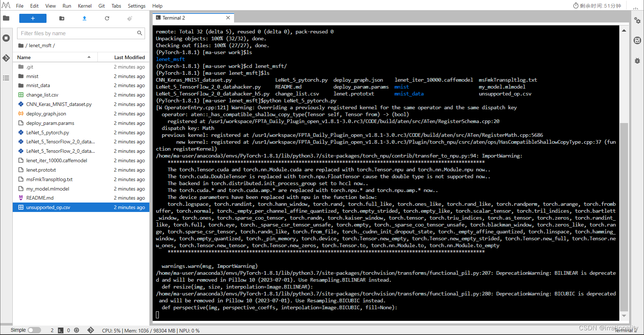The width and height of the screenshot is (644, 335).
Task: Create a new folder in file browser
Action: point(62,18)
